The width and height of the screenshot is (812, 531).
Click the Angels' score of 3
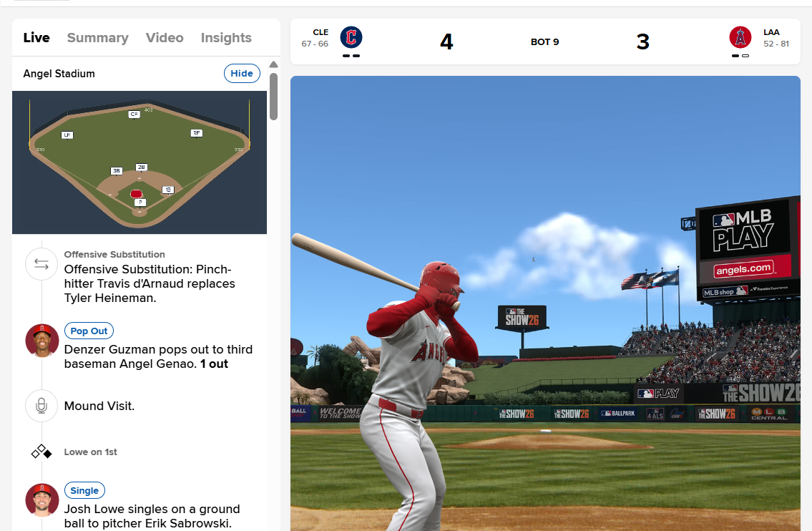(642, 42)
